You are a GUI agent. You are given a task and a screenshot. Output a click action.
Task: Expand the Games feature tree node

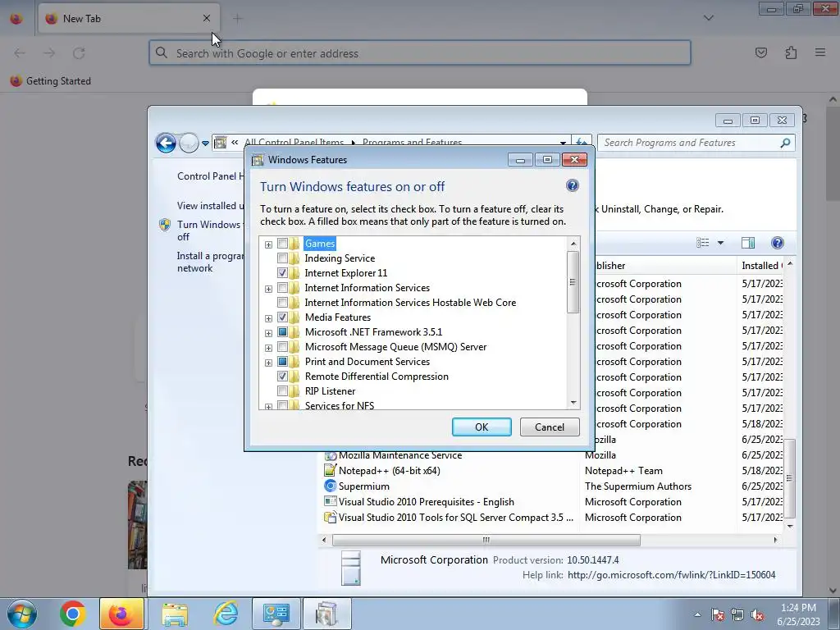pyautogui.click(x=268, y=244)
